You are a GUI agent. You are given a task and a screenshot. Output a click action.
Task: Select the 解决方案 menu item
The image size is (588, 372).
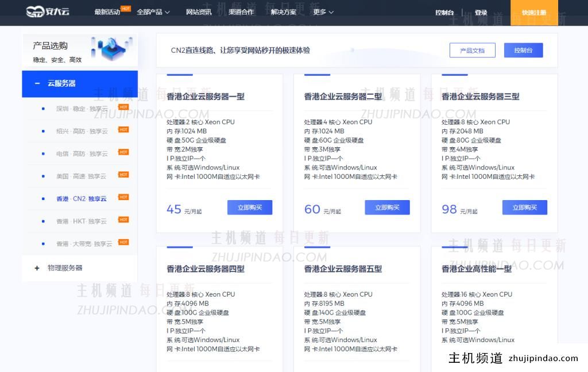pos(284,11)
